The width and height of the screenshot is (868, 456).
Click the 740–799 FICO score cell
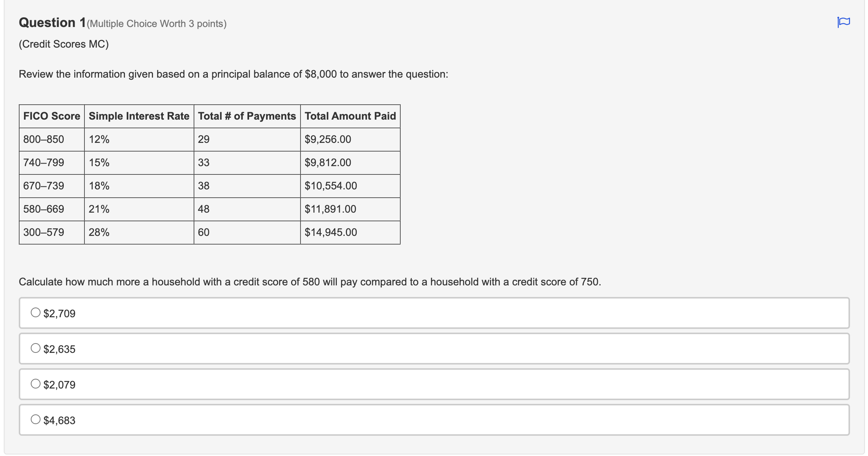coord(52,163)
